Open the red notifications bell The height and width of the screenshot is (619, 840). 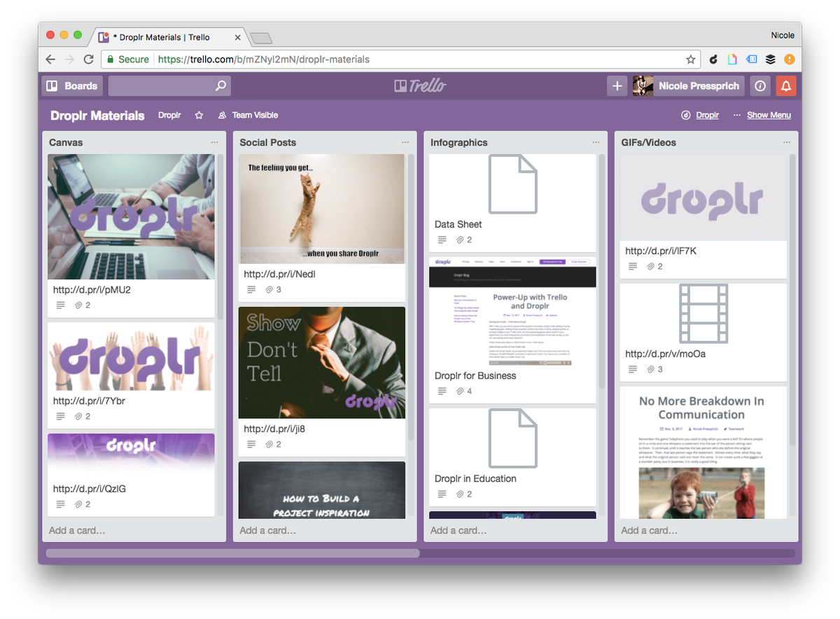[x=786, y=86]
